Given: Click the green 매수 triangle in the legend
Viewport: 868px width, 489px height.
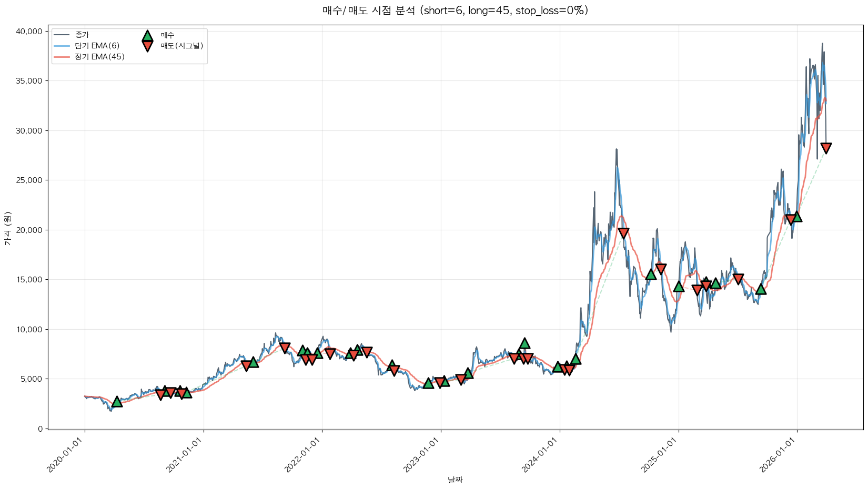Looking at the screenshot, I should coord(147,36).
